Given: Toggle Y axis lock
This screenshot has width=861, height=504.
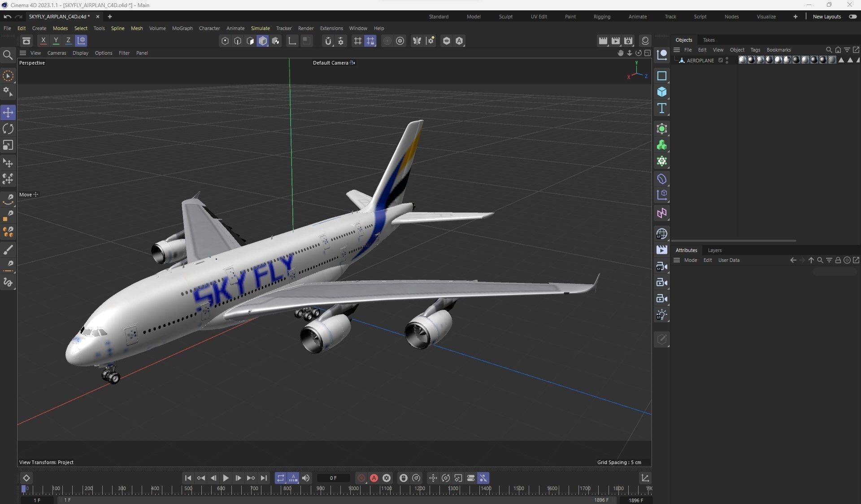Looking at the screenshot, I should tap(56, 41).
